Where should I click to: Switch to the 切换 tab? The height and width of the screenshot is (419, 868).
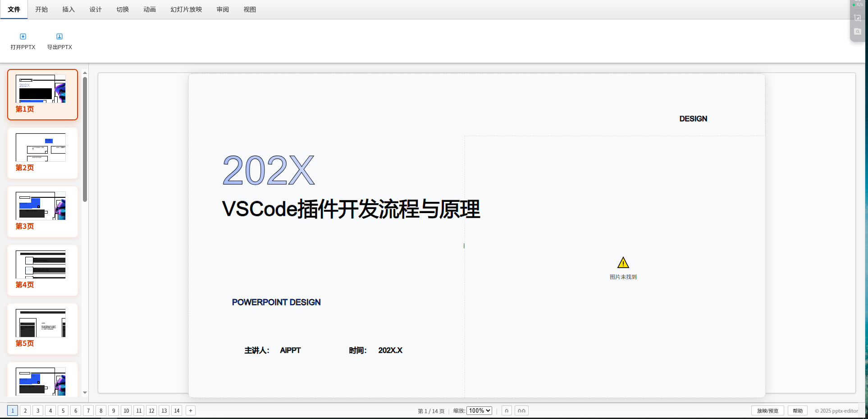point(123,9)
